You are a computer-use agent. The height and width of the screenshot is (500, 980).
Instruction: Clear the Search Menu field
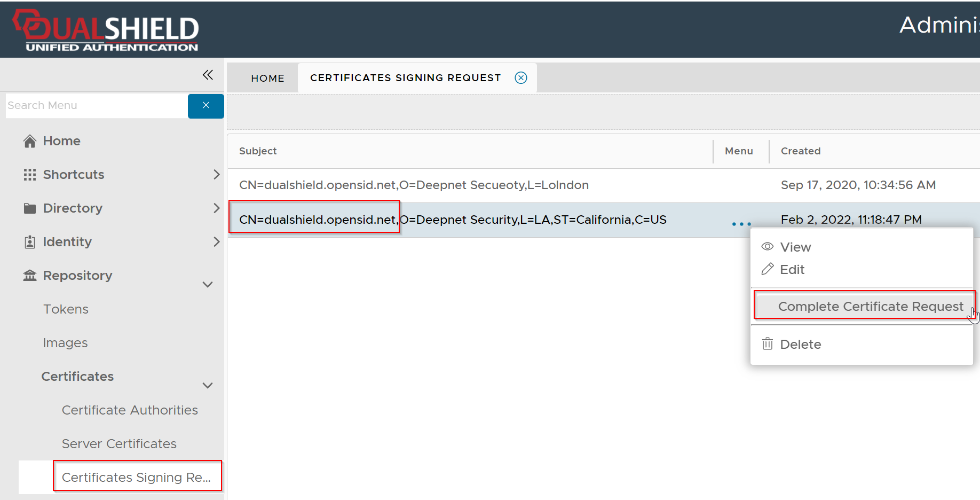[x=206, y=106]
